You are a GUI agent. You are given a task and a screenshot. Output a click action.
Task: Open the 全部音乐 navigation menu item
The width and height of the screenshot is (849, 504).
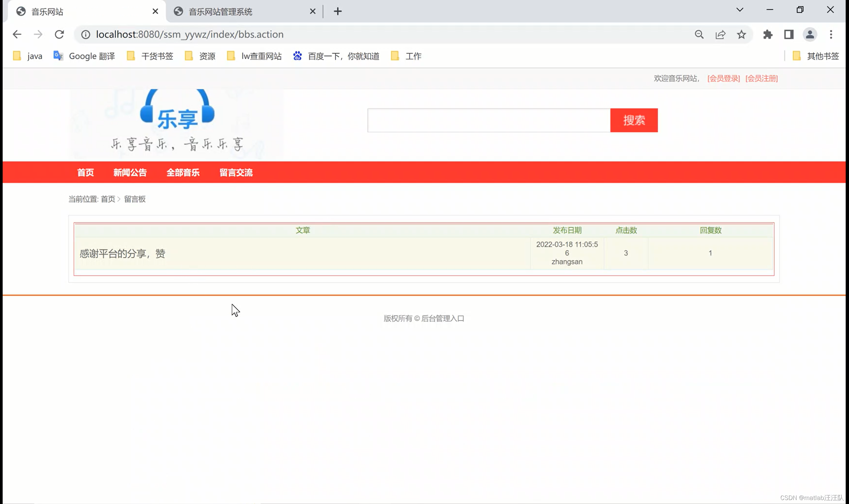[183, 172]
